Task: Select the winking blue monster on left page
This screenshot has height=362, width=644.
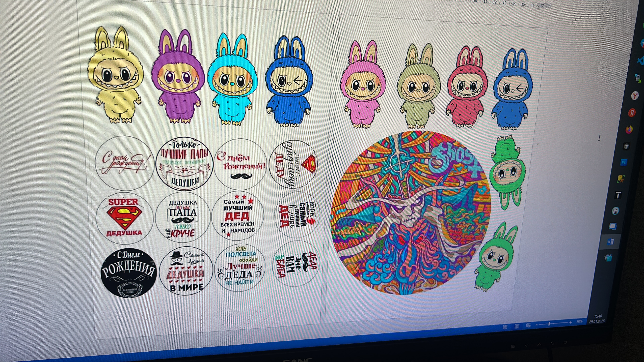Action: pyautogui.click(x=289, y=81)
